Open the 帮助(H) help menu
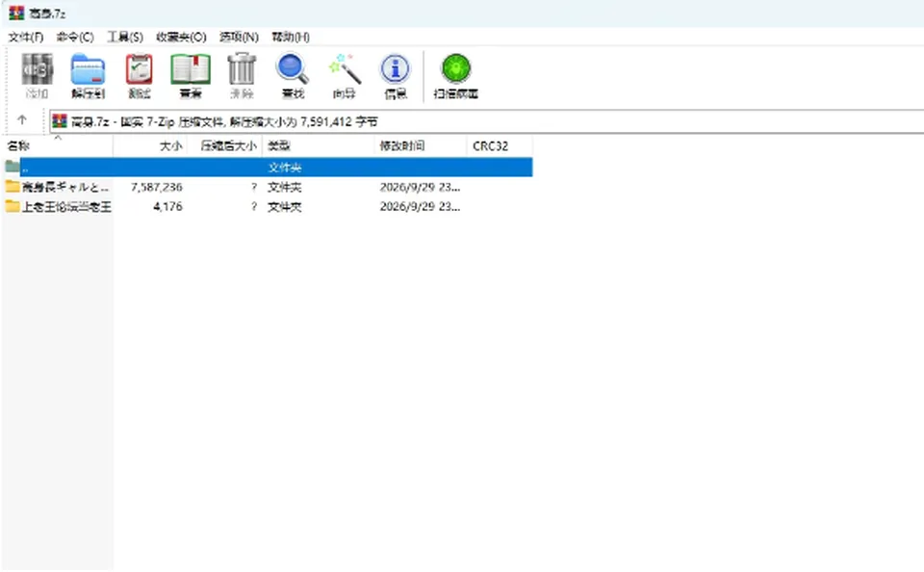The width and height of the screenshot is (924, 572). coord(291,38)
